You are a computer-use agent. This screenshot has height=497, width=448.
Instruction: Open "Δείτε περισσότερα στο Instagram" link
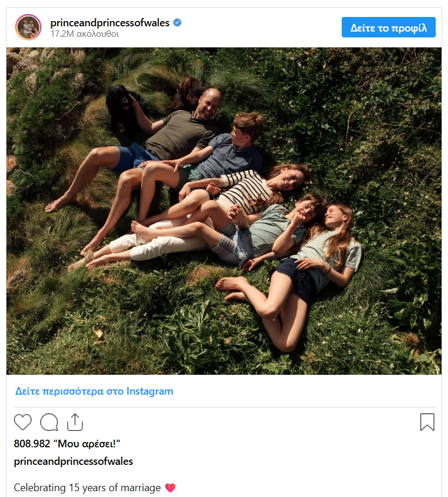click(x=95, y=391)
